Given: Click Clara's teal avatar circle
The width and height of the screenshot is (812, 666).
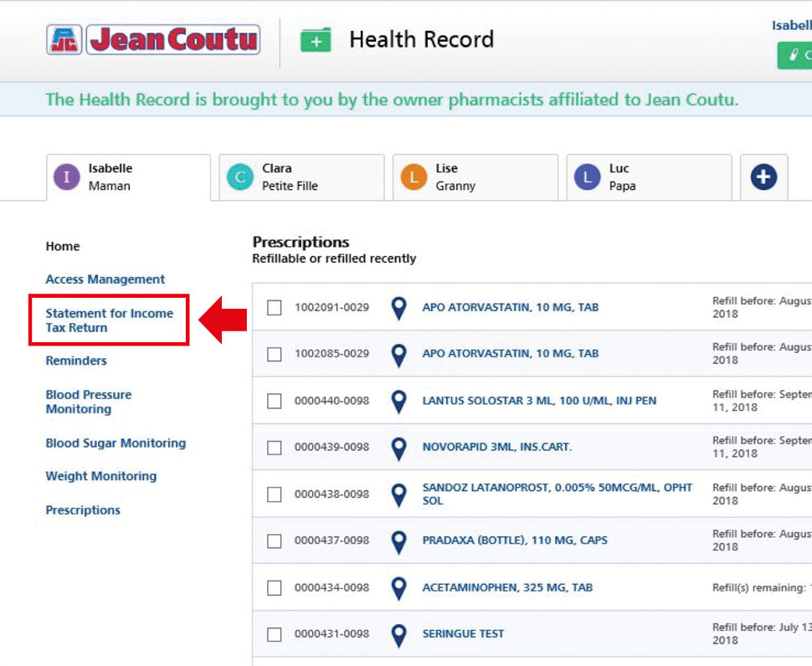Looking at the screenshot, I should point(240,177).
